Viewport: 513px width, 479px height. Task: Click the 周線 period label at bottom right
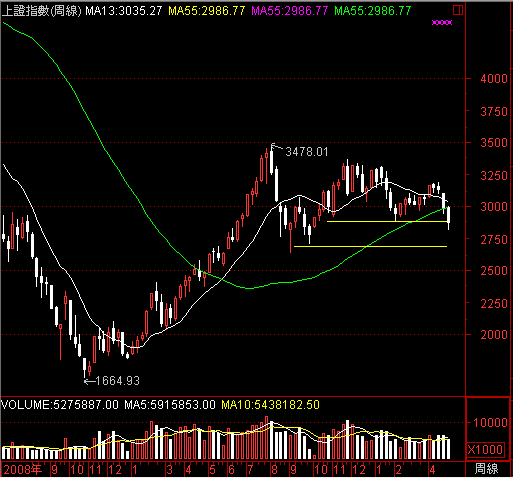point(486,469)
